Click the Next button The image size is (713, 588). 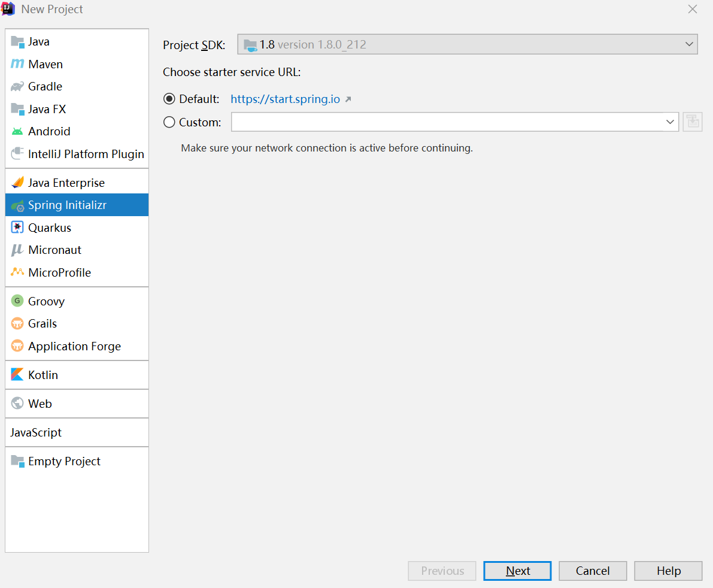pos(517,571)
